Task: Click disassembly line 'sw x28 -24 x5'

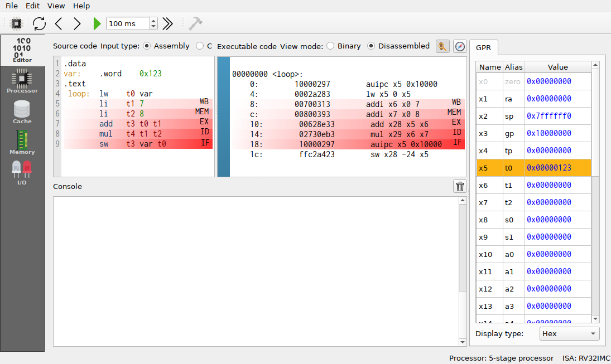Action: pos(348,154)
